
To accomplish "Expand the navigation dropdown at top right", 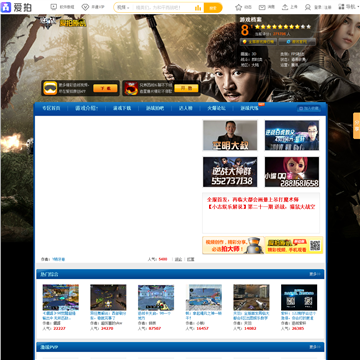I will tap(348, 7).
